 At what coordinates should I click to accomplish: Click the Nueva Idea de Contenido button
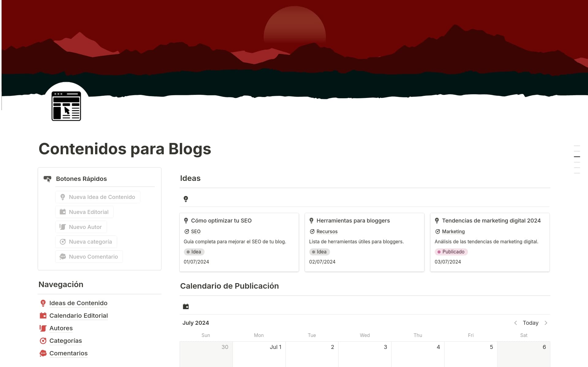(x=97, y=197)
